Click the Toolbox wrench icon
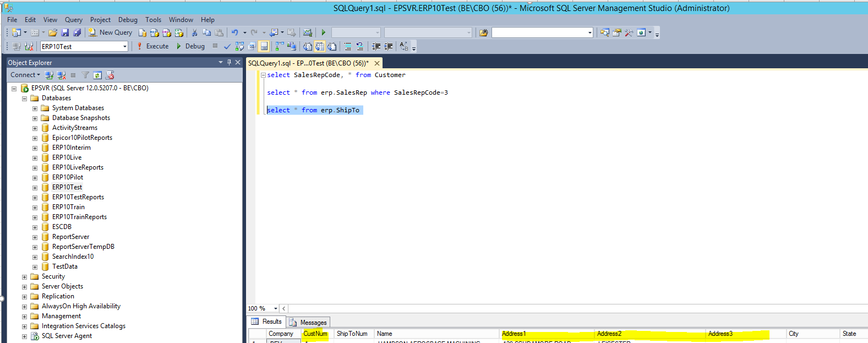Viewport: 868px width, 343px height. click(x=629, y=32)
